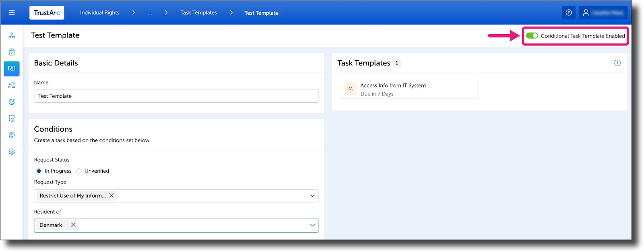644x252 pixels.
Task: Open the Access Info from IT System task
Action: (x=408, y=89)
